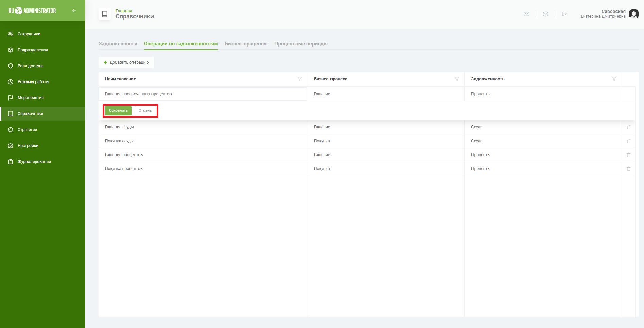Sort by Бизнес-процесс column header
The width and height of the screenshot is (644, 328).
pos(330,79)
